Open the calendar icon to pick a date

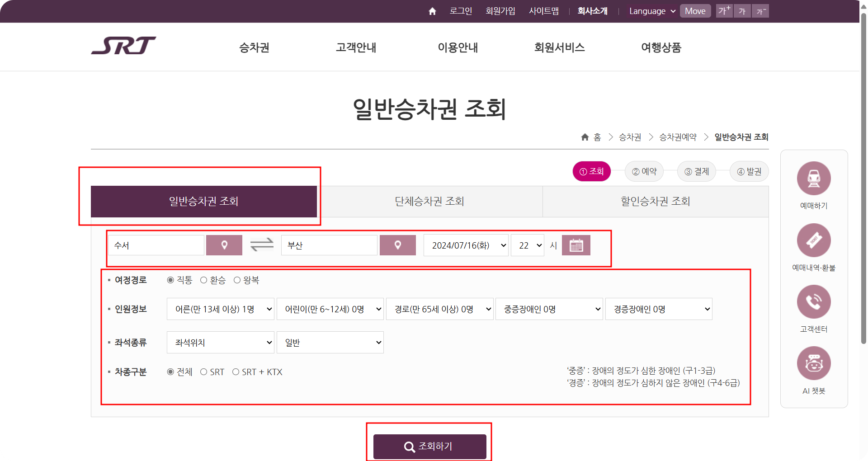pyautogui.click(x=576, y=245)
